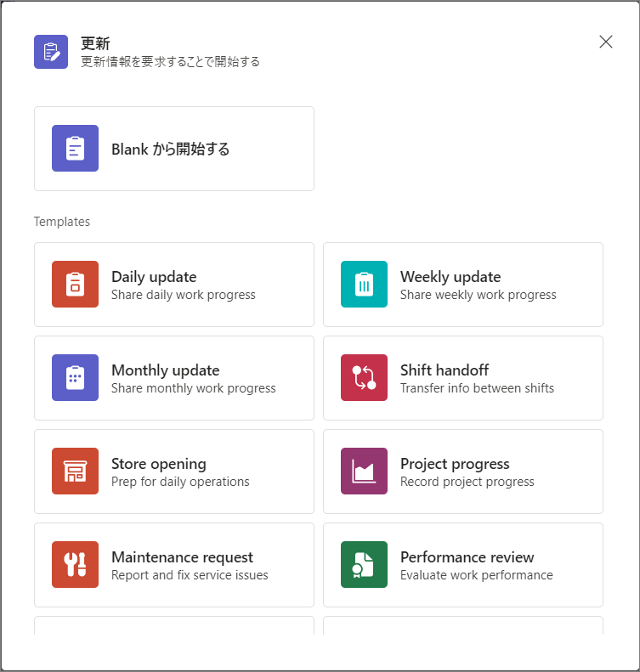The image size is (640, 672).
Task: Click the Updates app icon in header
Action: click(51, 52)
